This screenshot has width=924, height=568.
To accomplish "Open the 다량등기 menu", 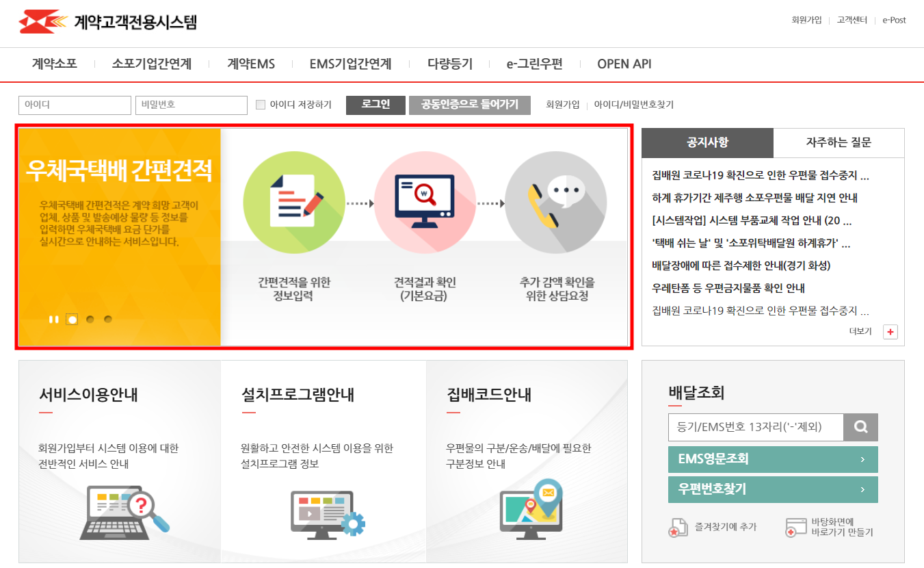I will pyautogui.click(x=450, y=64).
